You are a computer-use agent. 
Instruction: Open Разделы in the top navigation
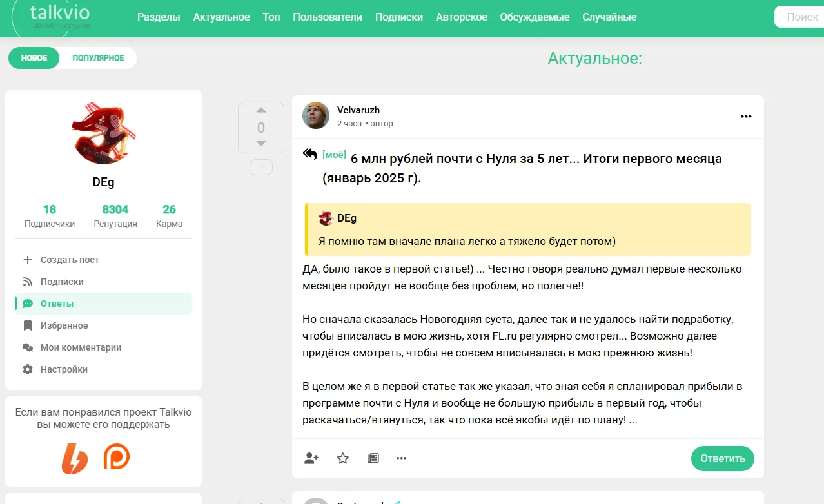159,17
